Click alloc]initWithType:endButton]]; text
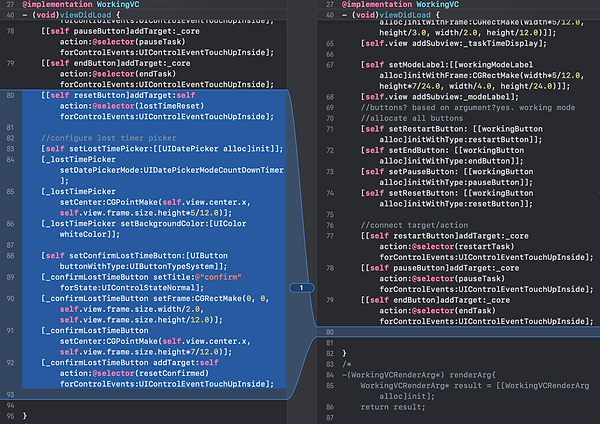 click(452, 161)
